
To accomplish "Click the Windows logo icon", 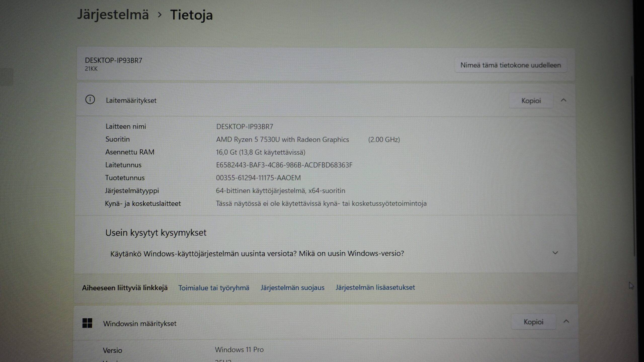I will point(87,323).
